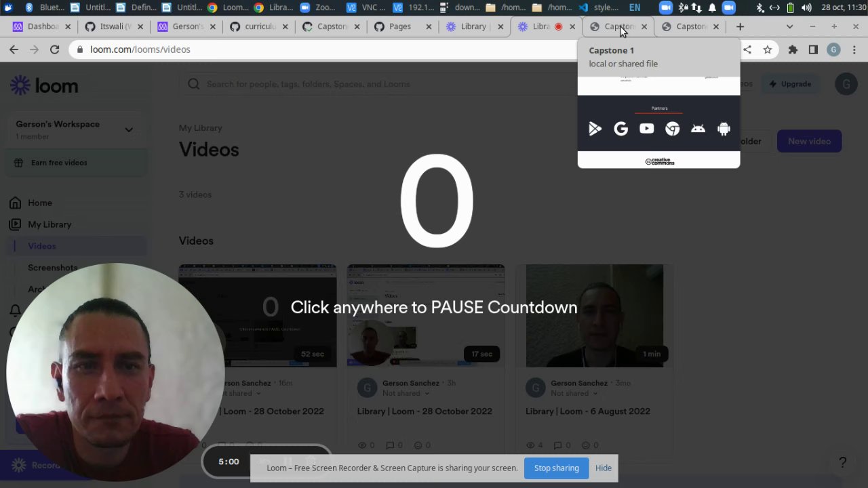Click the Loom search field
Image resolution: width=868 pixels, height=488 pixels.
pos(380,84)
